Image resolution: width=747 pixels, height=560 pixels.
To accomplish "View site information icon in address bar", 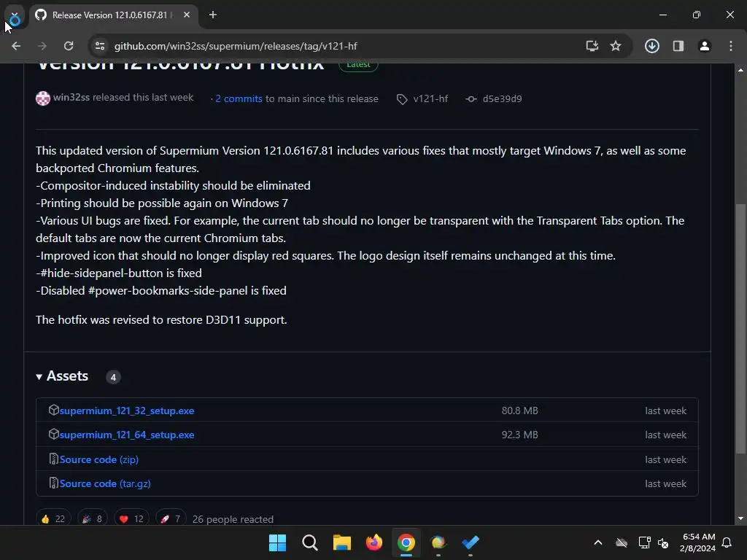I will (x=100, y=46).
